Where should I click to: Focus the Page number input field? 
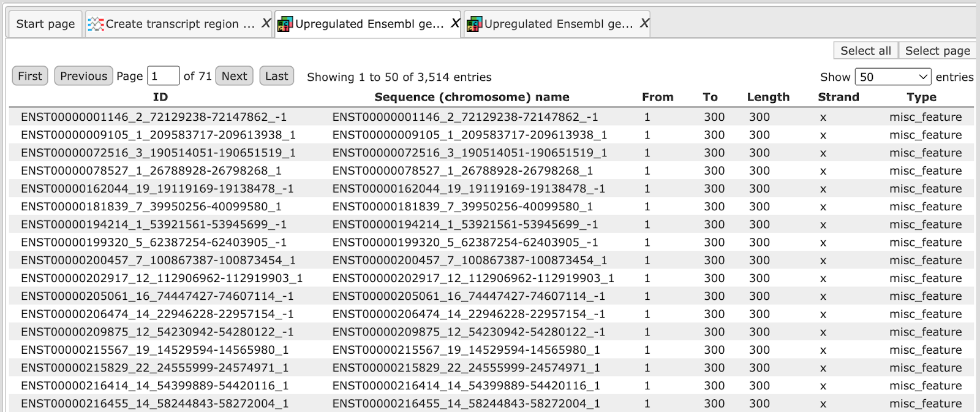(164, 76)
